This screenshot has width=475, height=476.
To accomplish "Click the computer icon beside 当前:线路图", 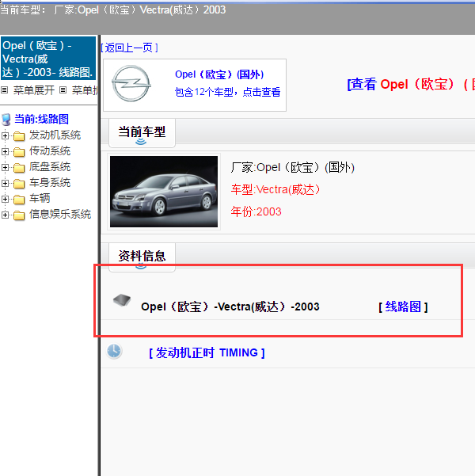I will point(6,120).
